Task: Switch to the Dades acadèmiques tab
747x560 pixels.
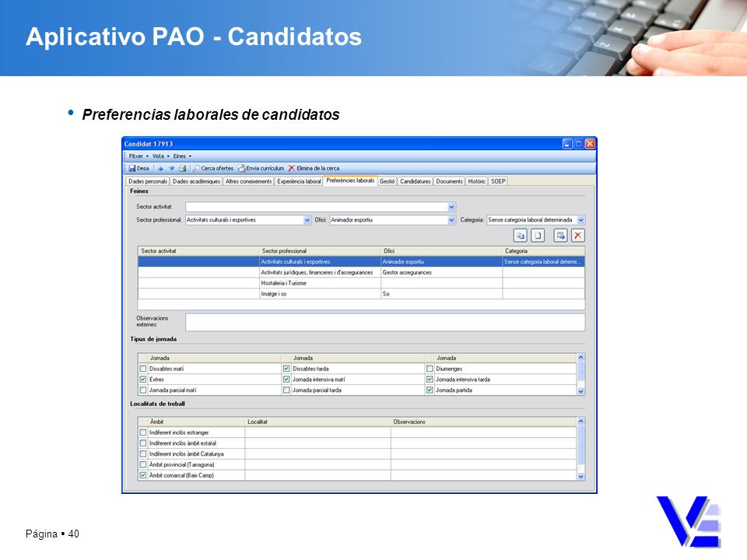Action: tap(196, 181)
